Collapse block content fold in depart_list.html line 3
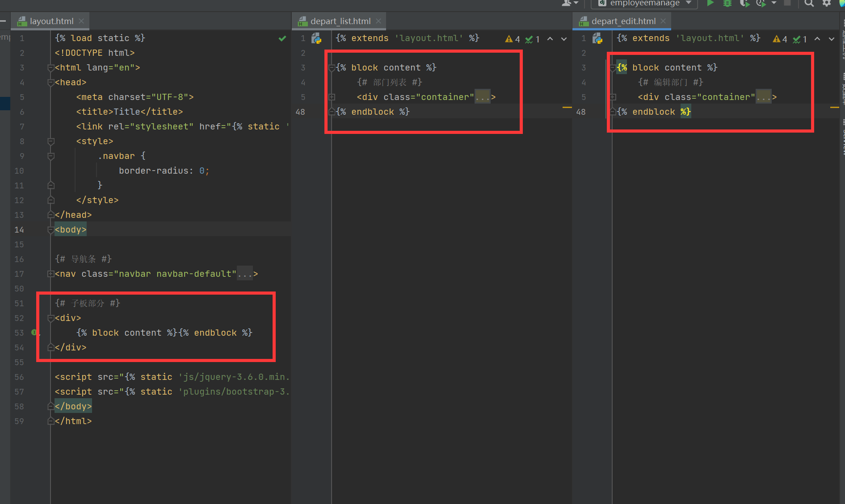The height and width of the screenshot is (504, 845). pos(332,68)
